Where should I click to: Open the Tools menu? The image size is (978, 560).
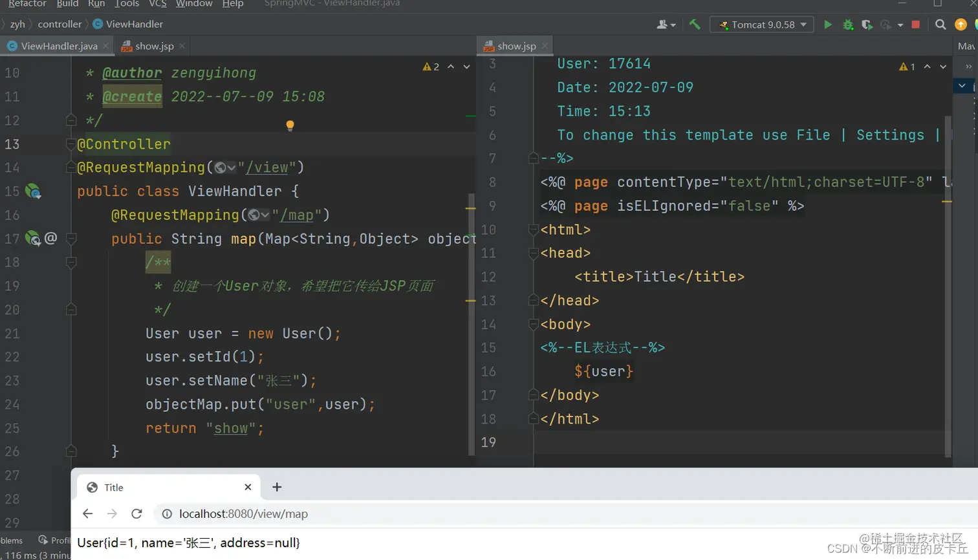(x=127, y=4)
